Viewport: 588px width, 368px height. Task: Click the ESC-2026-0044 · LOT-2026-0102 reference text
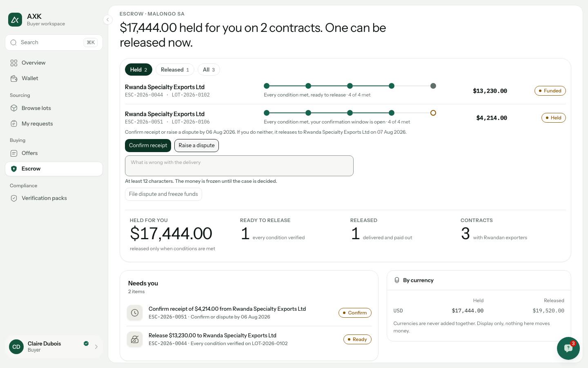point(167,95)
